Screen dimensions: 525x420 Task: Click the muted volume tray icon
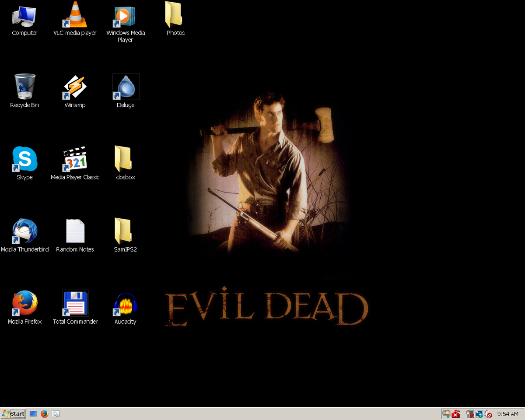(x=489, y=414)
